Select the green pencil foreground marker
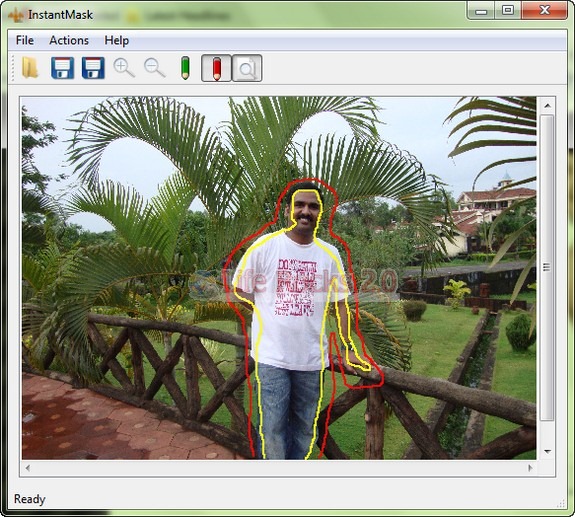The width and height of the screenshot is (575, 517). point(185,68)
